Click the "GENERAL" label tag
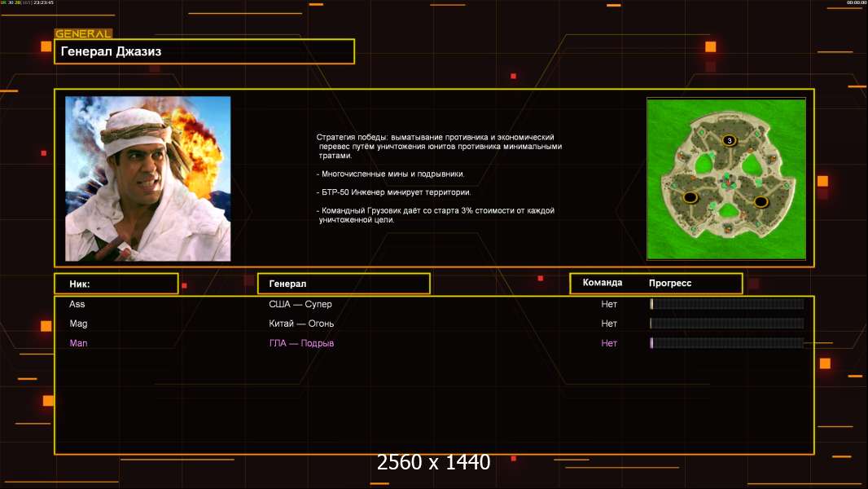This screenshot has width=868, height=489. click(x=83, y=33)
